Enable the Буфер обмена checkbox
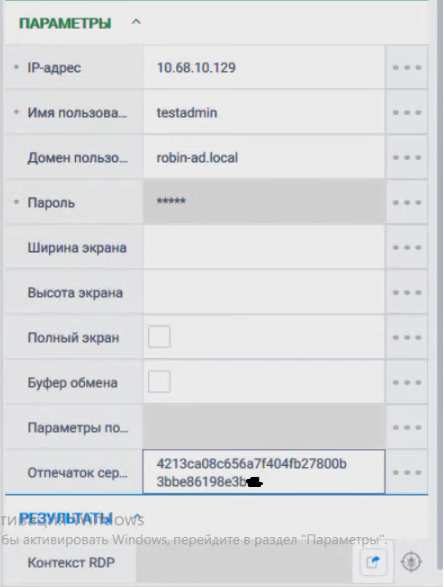444x587 pixels. [x=159, y=382]
